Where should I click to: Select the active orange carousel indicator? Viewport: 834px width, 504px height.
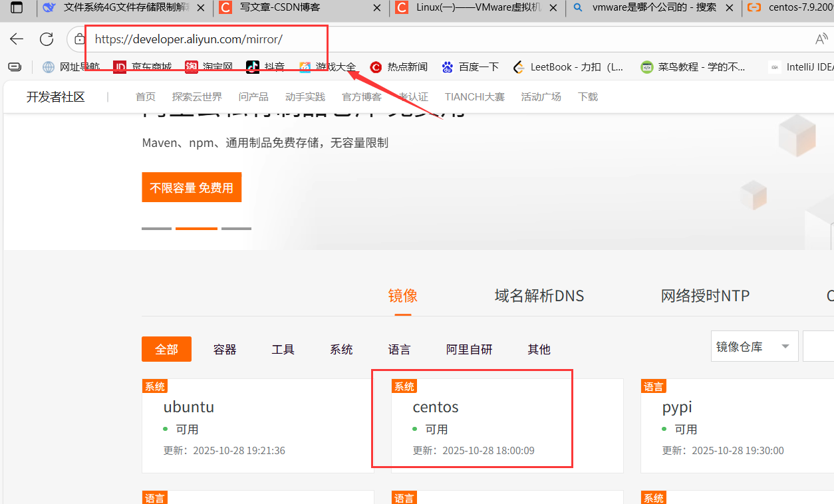click(196, 229)
